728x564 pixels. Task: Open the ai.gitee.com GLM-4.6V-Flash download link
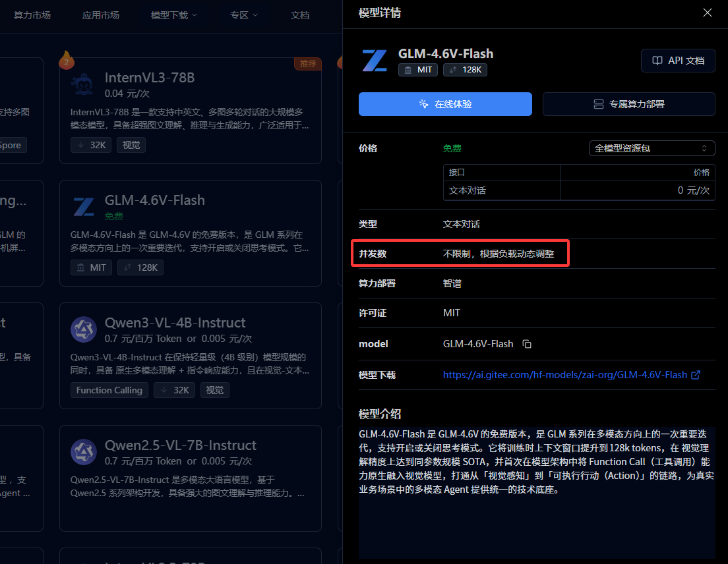coord(571,375)
